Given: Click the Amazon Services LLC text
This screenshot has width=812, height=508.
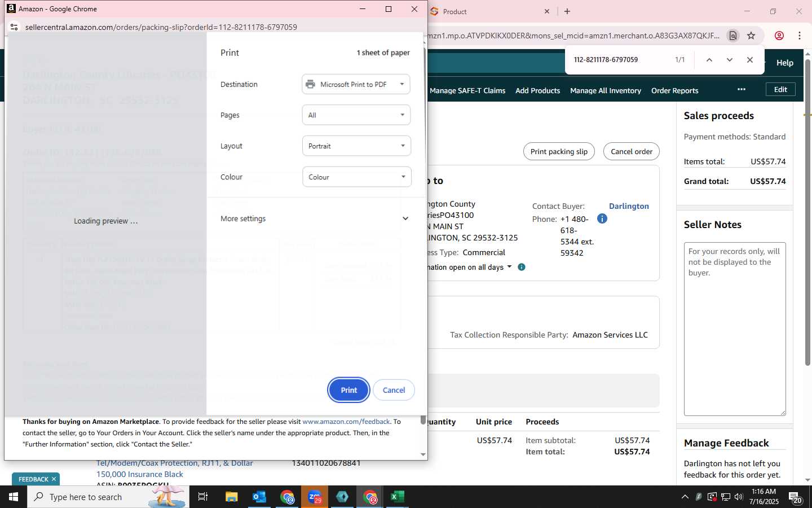Looking at the screenshot, I should pyautogui.click(x=610, y=335).
